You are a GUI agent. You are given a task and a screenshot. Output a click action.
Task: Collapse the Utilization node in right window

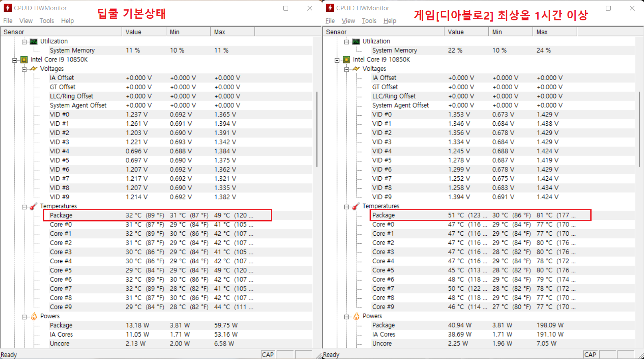(346, 42)
